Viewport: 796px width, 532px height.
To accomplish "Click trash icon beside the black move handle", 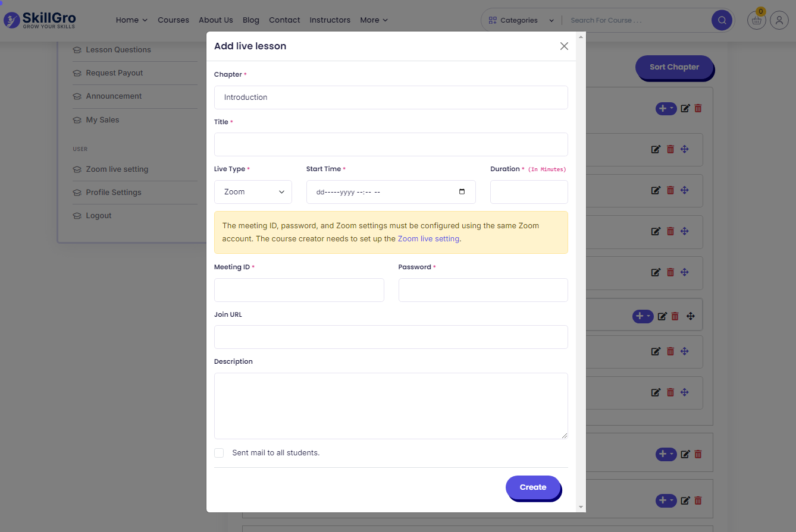I will 675,316.
